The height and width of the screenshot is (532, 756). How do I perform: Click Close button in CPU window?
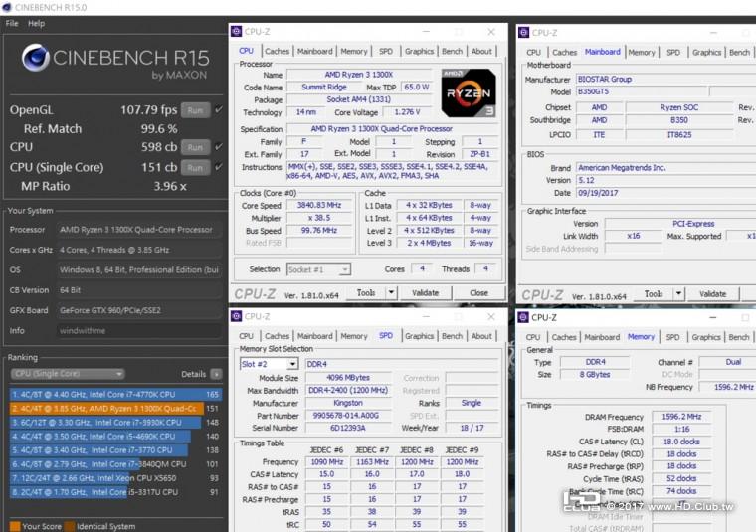coord(478,293)
